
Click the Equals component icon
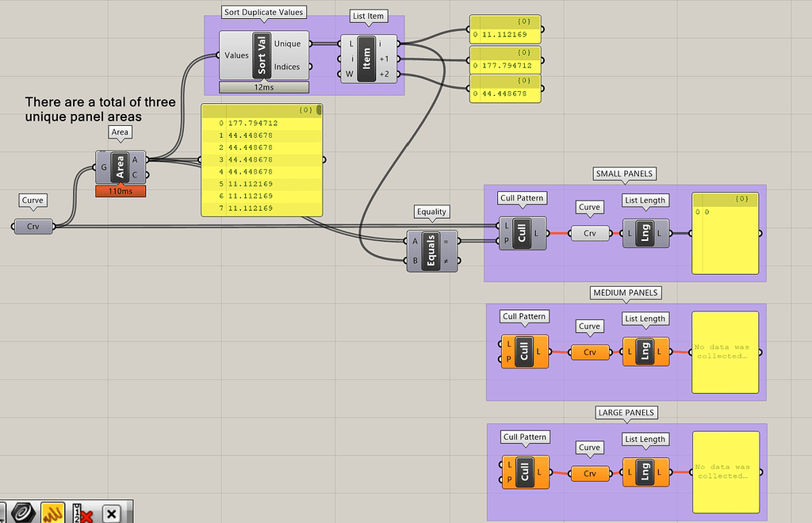[431, 251]
